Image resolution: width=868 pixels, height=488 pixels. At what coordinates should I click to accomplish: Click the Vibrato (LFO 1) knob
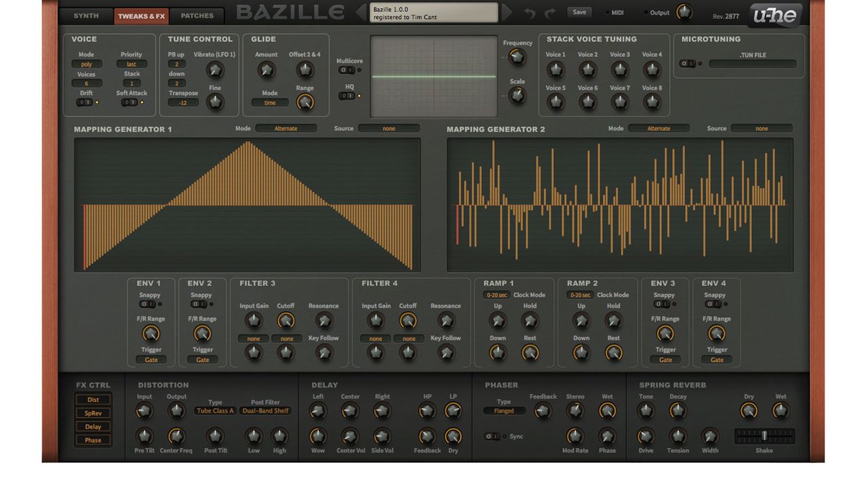coord(215,70)
